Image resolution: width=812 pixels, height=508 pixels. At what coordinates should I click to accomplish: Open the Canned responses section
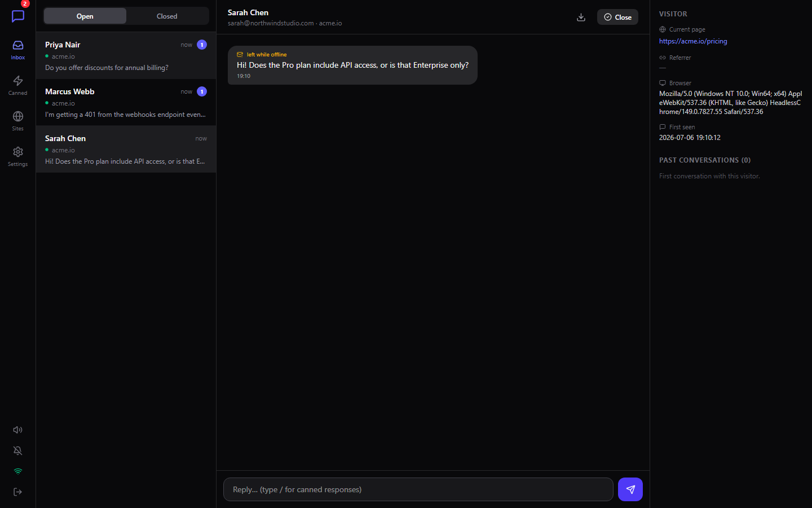[18, 85]
